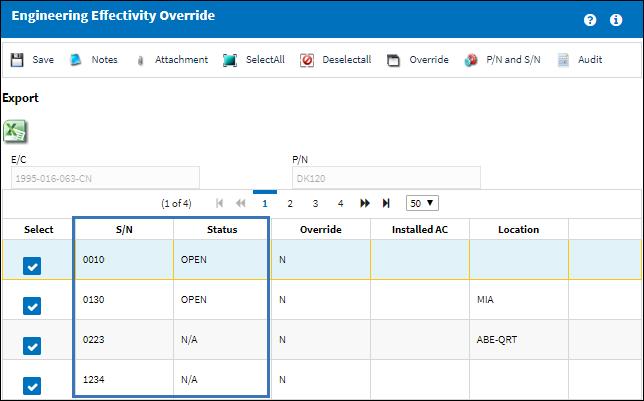Screen dimensions: 644x401
Task: Toggle the checkbox for S/N 1234
Action: click(x=32, y=386)
